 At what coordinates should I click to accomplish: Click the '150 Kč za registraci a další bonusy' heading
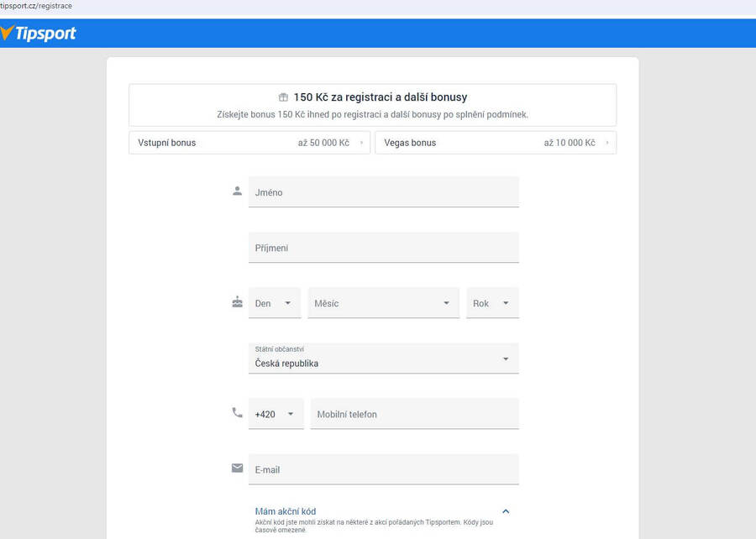(381, 97)
